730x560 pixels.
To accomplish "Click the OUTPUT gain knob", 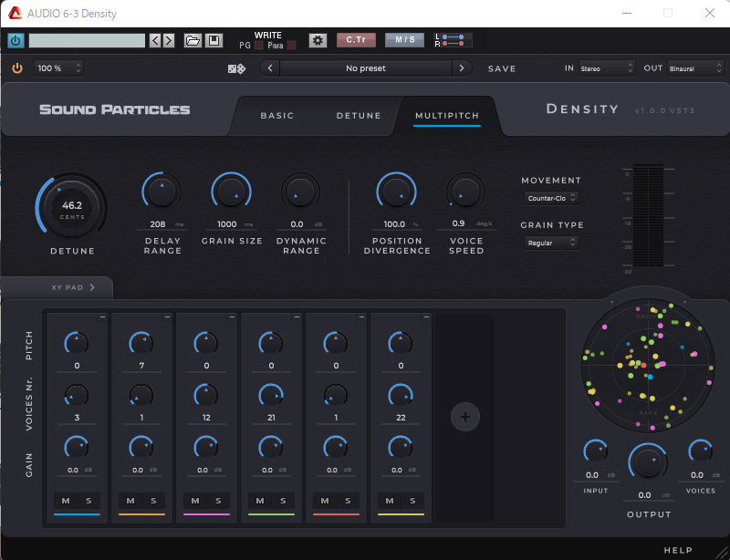I will (x=648, y=463).
